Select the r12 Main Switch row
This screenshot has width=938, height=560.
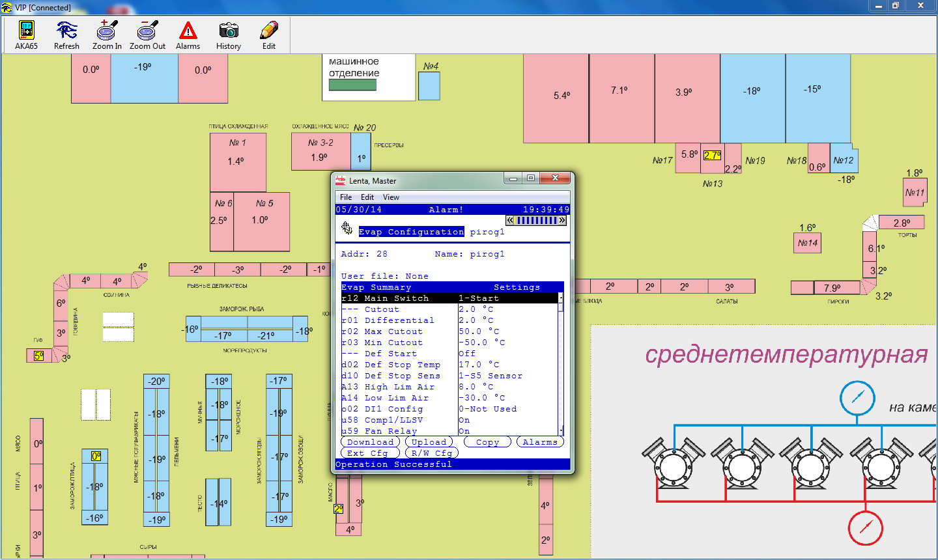tap(449, 298)
